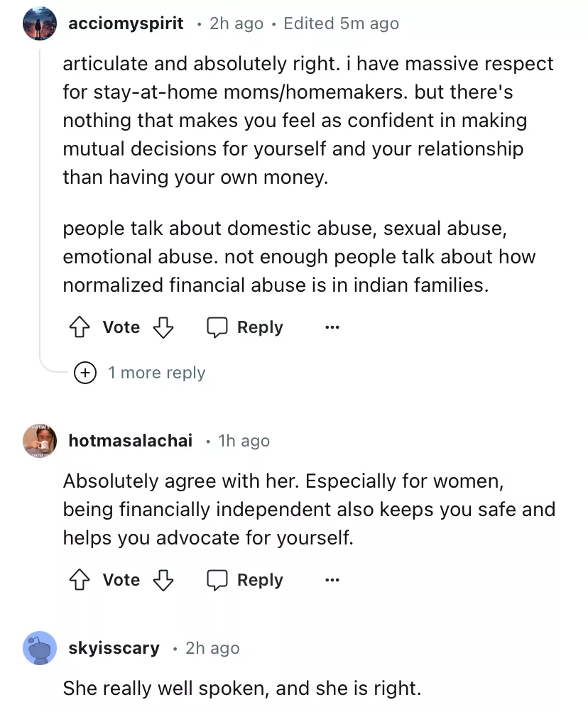Screen dimensions: 588x712
Task: Open hotmasalachai's profile avatar
Action: tap(40, 441)
